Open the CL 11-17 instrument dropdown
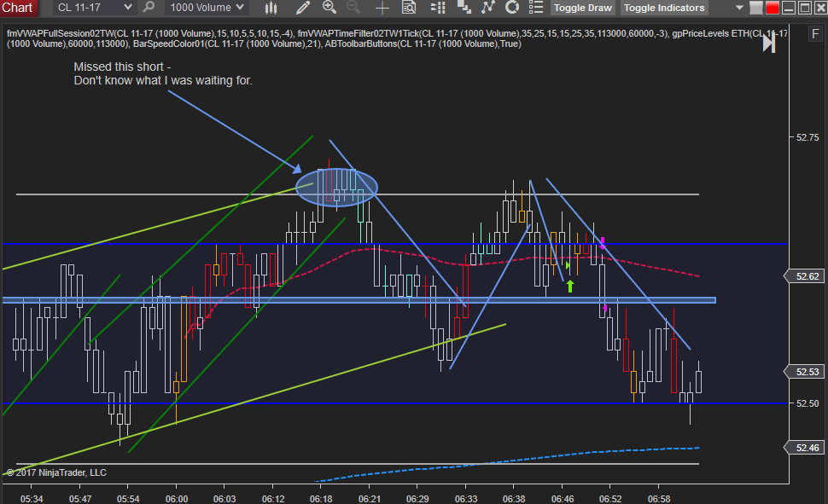This screenshot has width=828, height=504. 93,8
